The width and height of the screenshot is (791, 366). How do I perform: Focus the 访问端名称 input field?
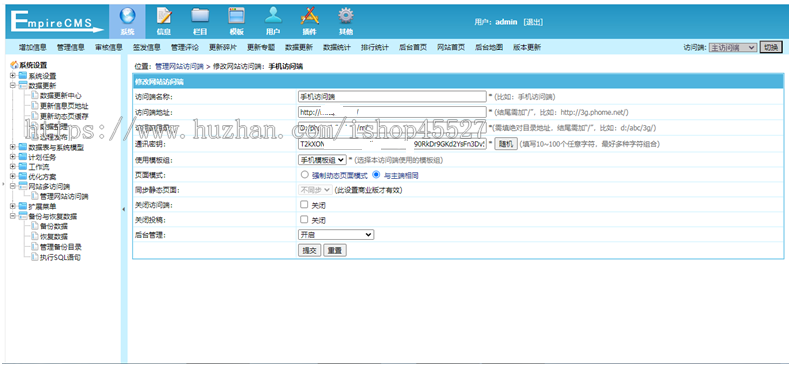click(x=392, y=96)
